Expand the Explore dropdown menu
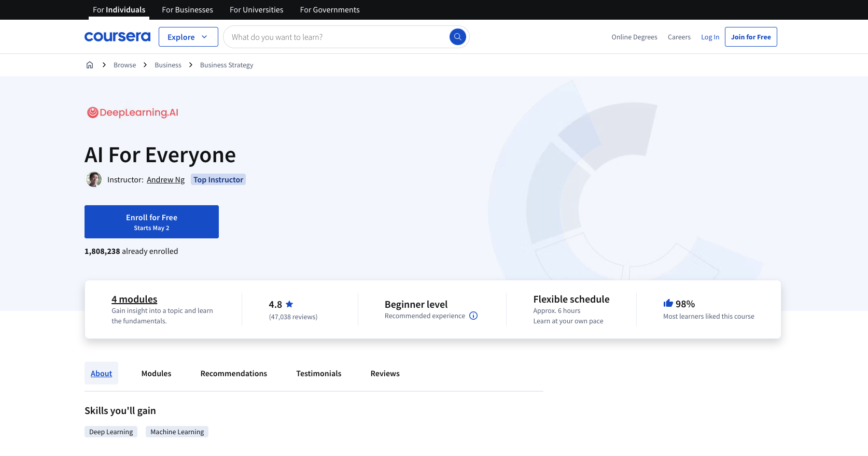Screen dimensions: 868x456 click(x=188, y=37)
